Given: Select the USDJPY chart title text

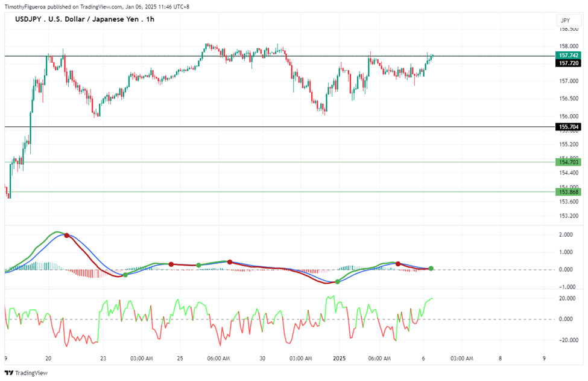Looking at the screenshot, I should pos(85,19).
